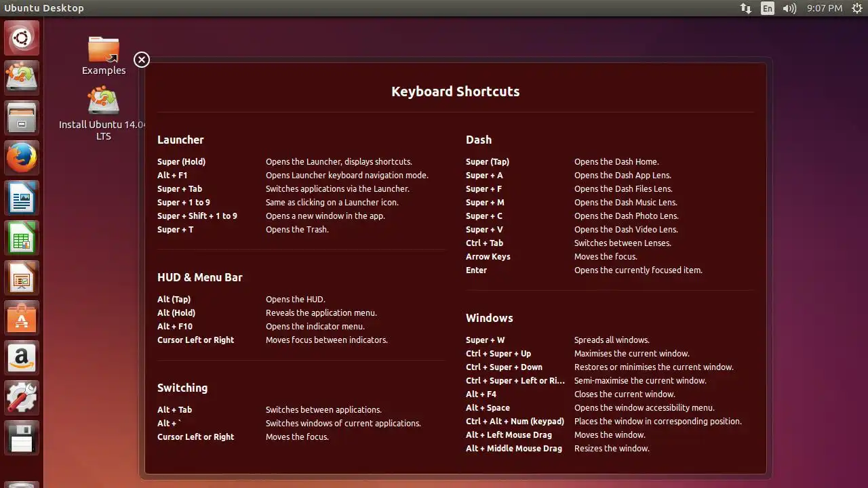Click the 'Alt + F10' shortcut text
The image size is (868, 488).
coord(175,327)
